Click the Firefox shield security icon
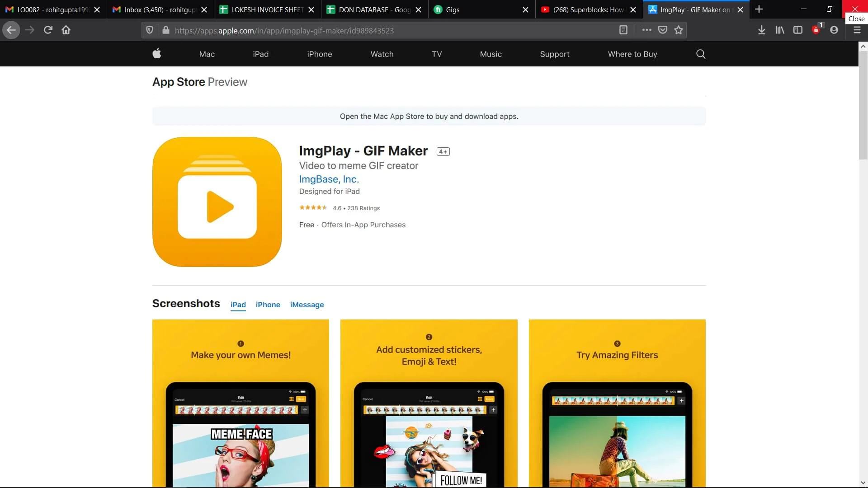 (x=150, y=30)
